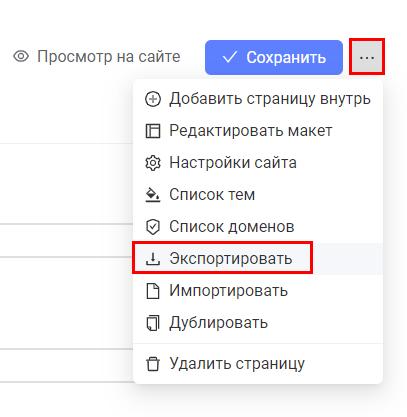Screen dimensions: 407x417
Task: Click the paint bucket icon for Список тем
Action: pyautogui.click(x=153, y=195)
